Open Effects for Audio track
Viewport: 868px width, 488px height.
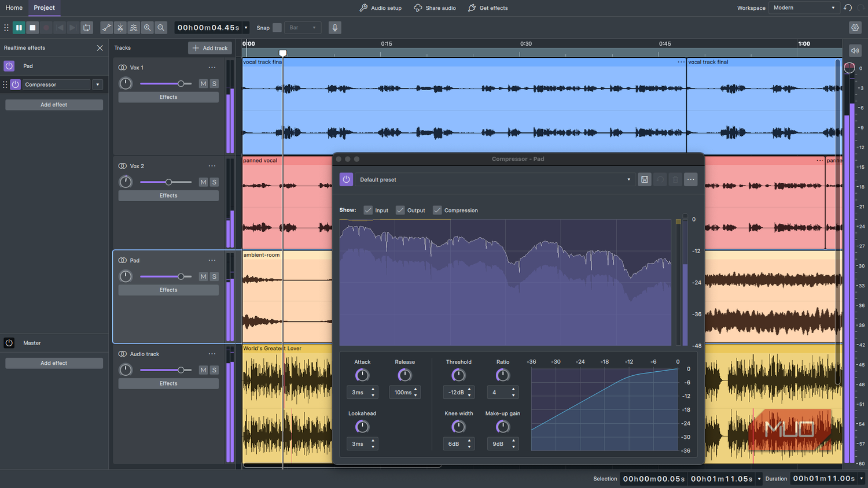click(x=168, y=383)
